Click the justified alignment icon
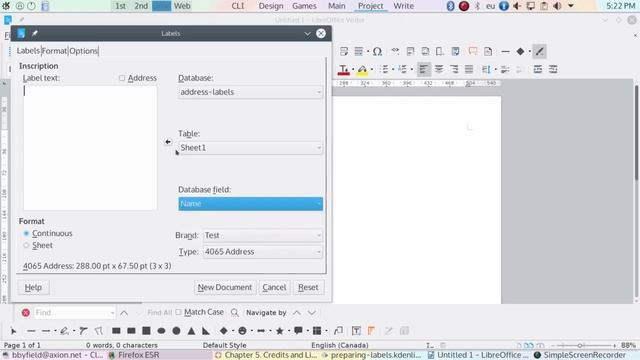This screenshot has height=360, width=640. [x=469, y=69]
